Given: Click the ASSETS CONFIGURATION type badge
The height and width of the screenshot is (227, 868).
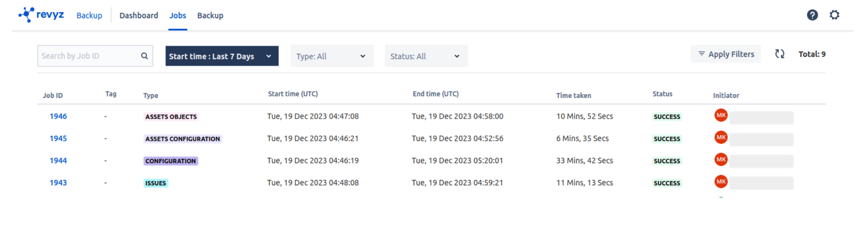Looking at the screenshot, I should (x=182, y=139).
